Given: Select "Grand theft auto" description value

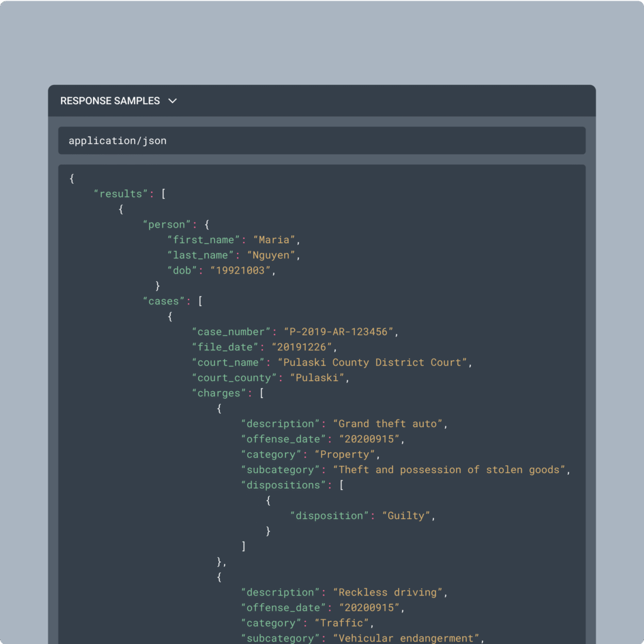Looking at the screenshot, I should (387, 424).
